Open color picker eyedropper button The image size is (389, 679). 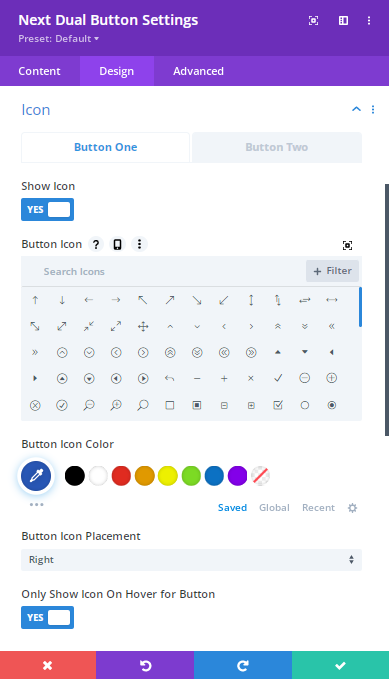tap(36, 476)
